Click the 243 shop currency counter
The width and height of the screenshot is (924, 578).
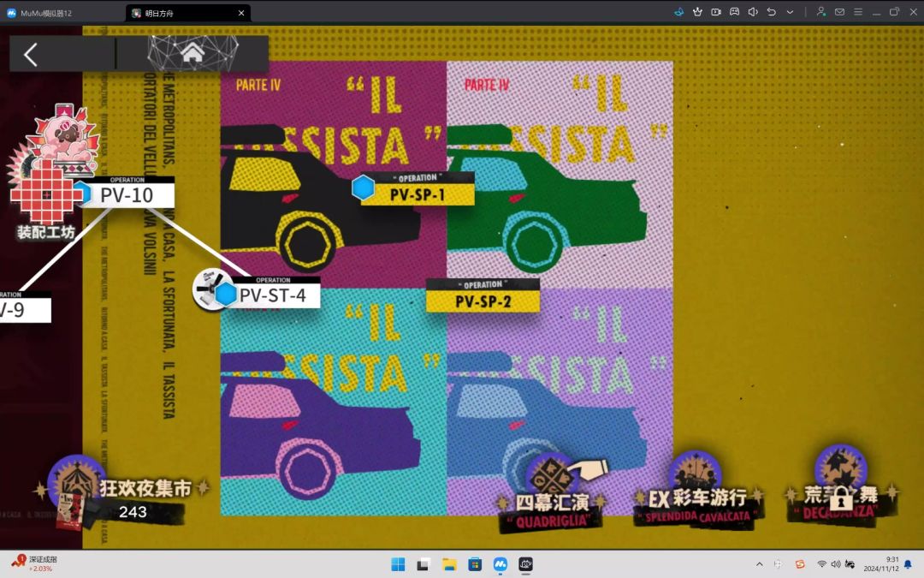133,511
